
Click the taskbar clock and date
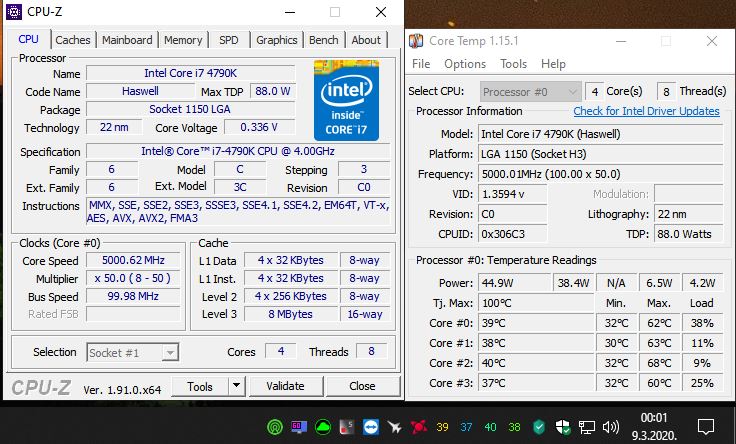click(653, 426)
